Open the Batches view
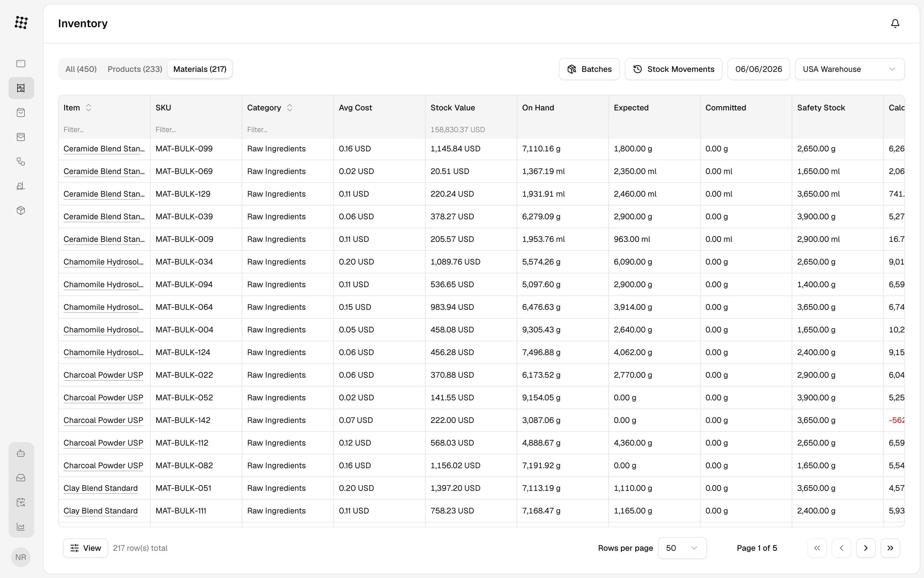The image size is (924, 578). click(589, 69)
